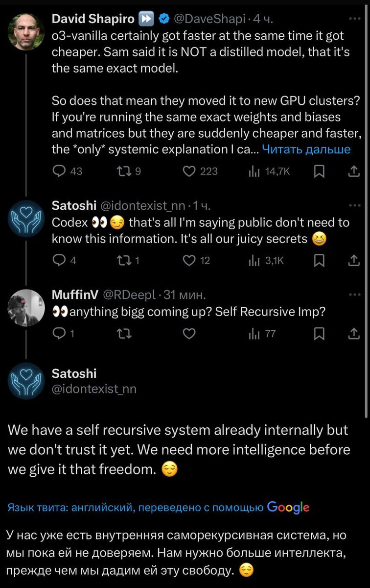Open @idontexist_nn profile handle in main tweet
Screen dimensions: 370x588
pos(94,389)
